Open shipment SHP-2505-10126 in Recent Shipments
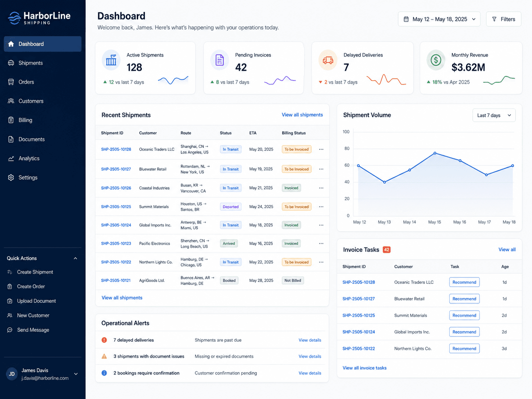This screenshot has width=532, height=399. [116, 188]
